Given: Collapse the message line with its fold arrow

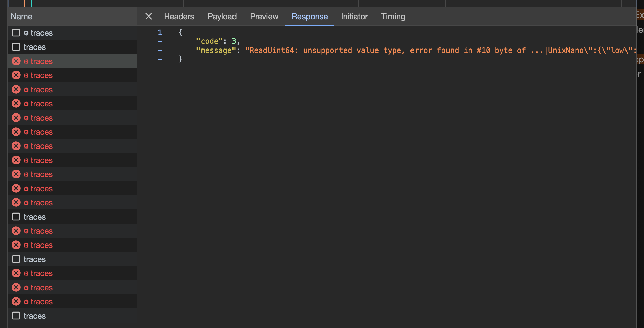Looking at the screenshot, I should pyautogui.click(x=160, y=50).
